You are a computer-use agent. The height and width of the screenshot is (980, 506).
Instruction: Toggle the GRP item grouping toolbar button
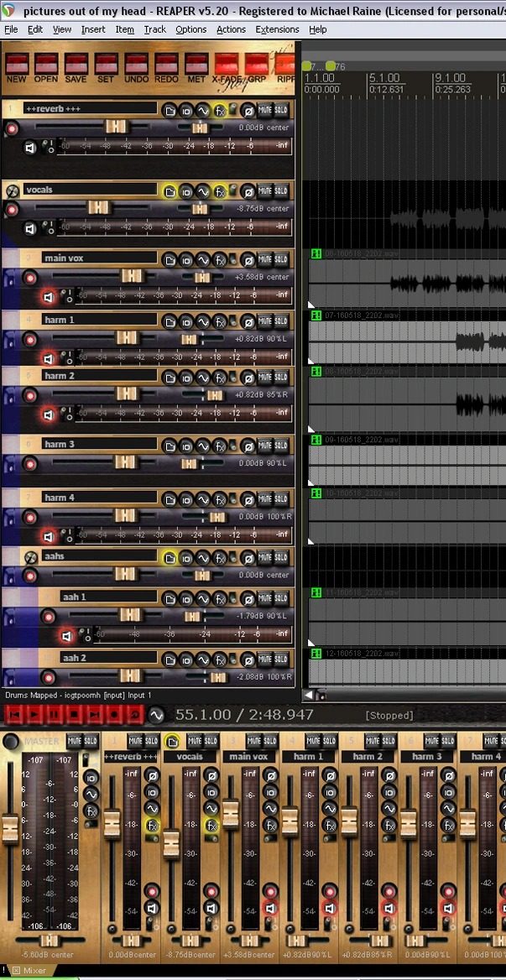pos(256,68)
